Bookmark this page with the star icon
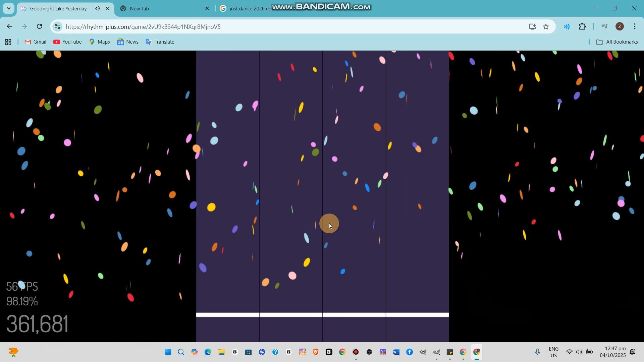 546,26
